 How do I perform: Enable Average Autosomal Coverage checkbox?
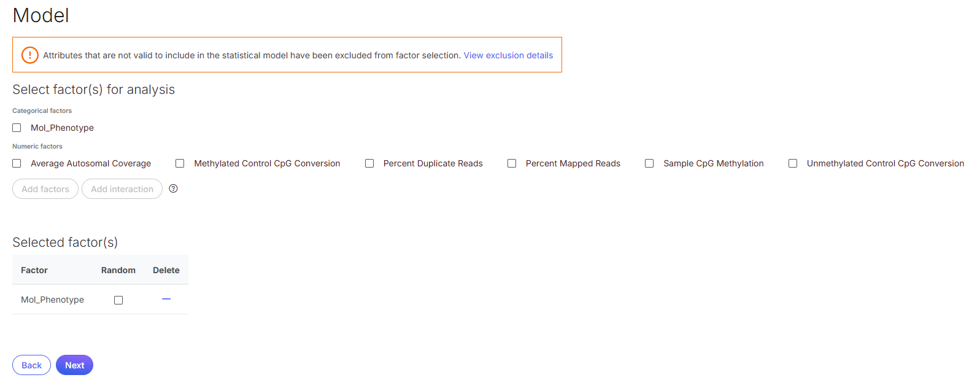pos(17,163)
